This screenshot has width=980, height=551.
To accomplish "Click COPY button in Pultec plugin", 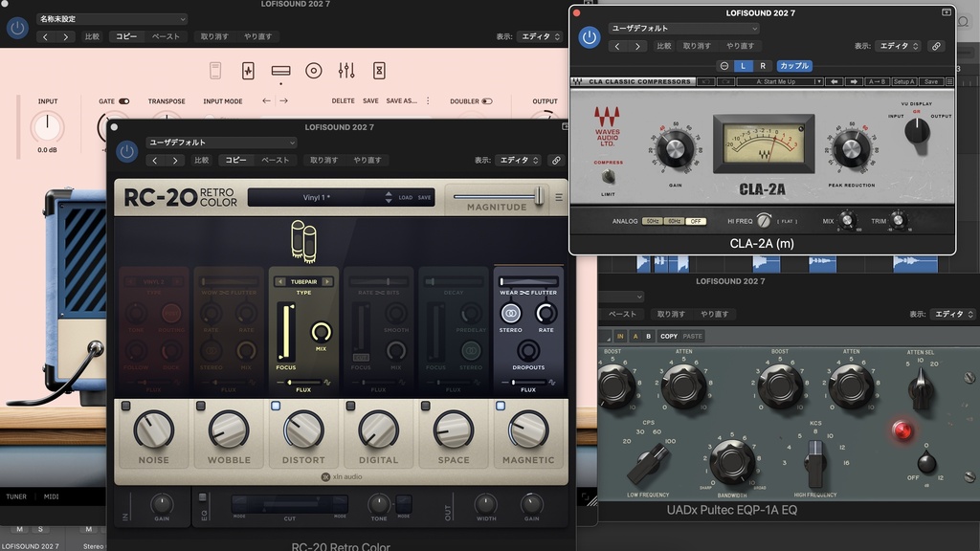I will (x=669, y=336).
